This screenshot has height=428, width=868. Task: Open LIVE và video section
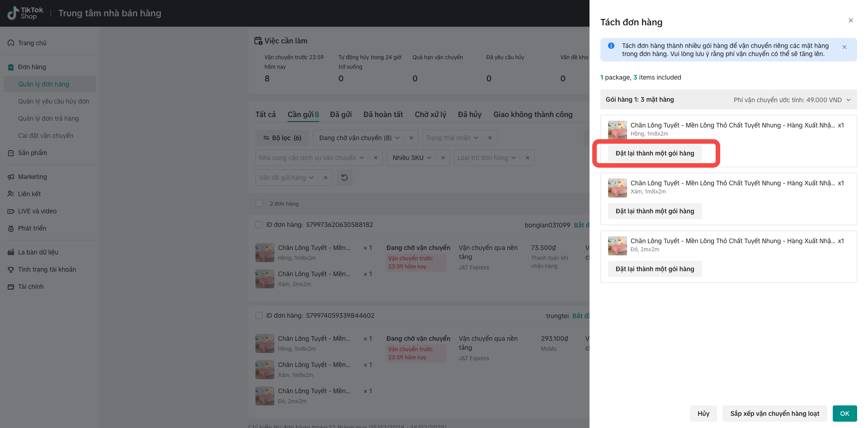tap(37, 211)
